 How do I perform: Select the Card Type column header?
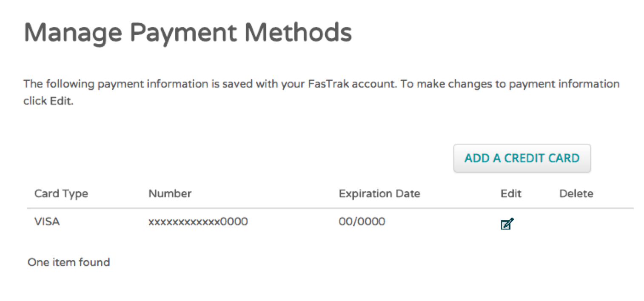pos(61,194)
